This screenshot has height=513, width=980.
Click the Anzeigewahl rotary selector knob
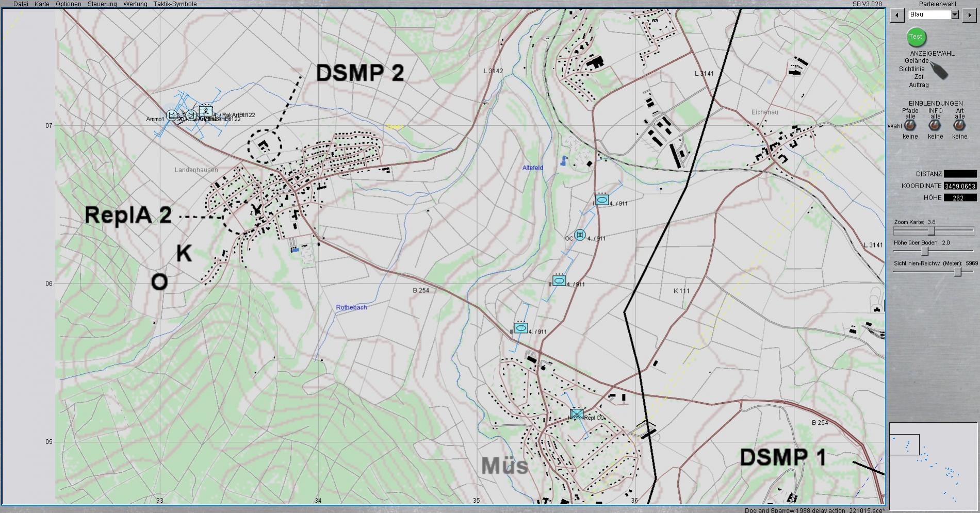pyautogui.click(x=939, y=71)
